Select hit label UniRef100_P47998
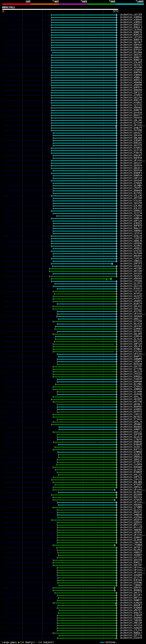 coord(131,130)
